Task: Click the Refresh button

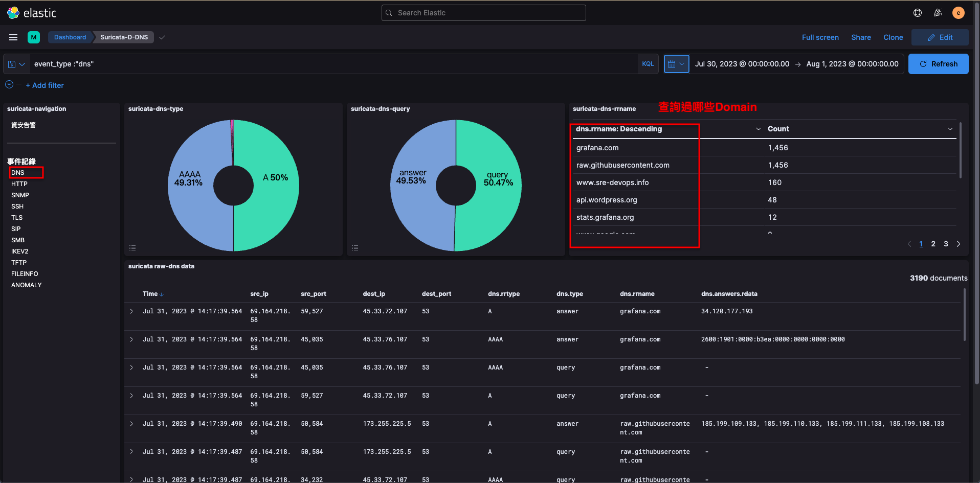Action: 938,64
